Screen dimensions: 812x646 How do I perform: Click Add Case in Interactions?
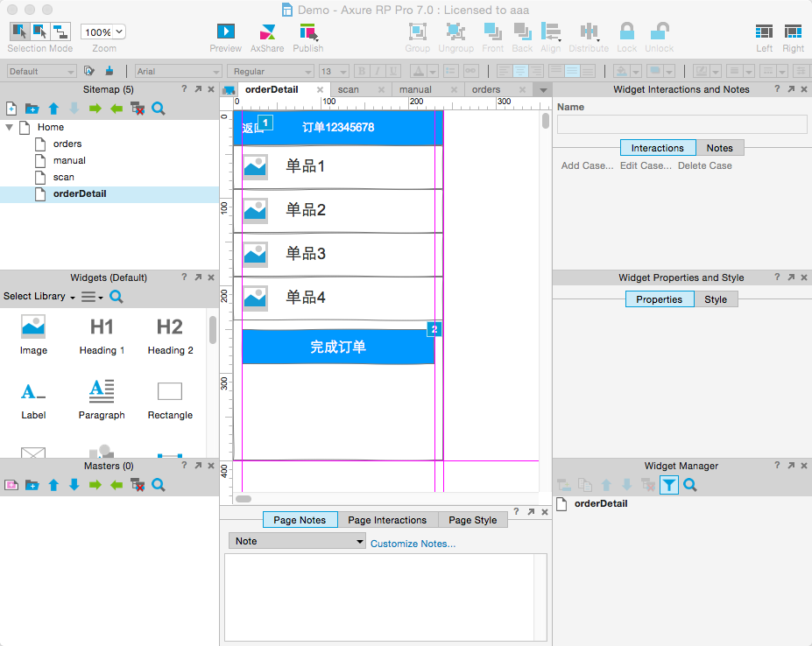[587, 165]
